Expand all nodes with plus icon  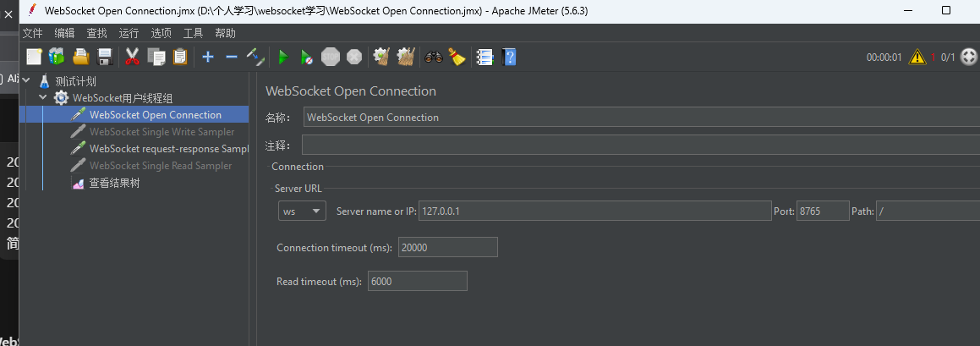(208, 57)
